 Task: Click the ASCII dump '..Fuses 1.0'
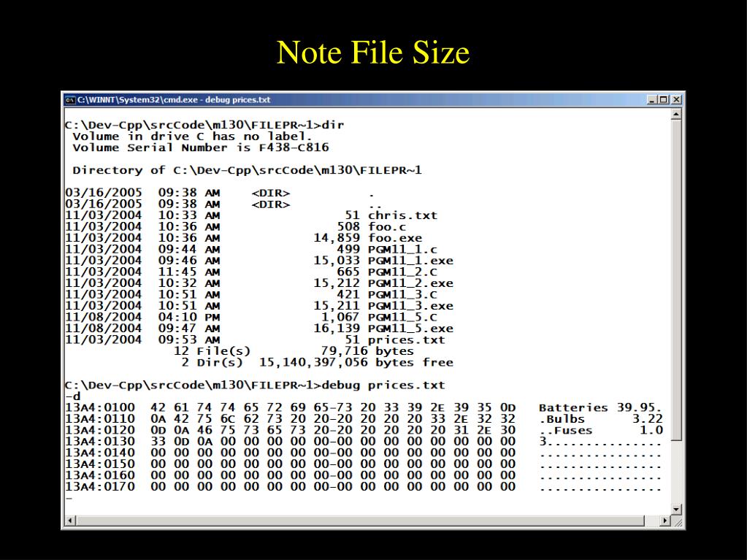(x=601, y=431)
